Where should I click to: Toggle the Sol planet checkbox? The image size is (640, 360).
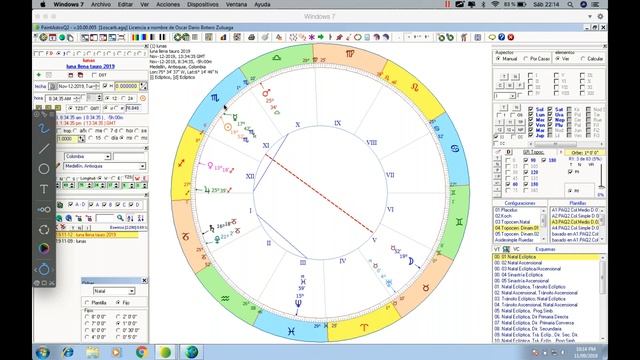(531, 109)
